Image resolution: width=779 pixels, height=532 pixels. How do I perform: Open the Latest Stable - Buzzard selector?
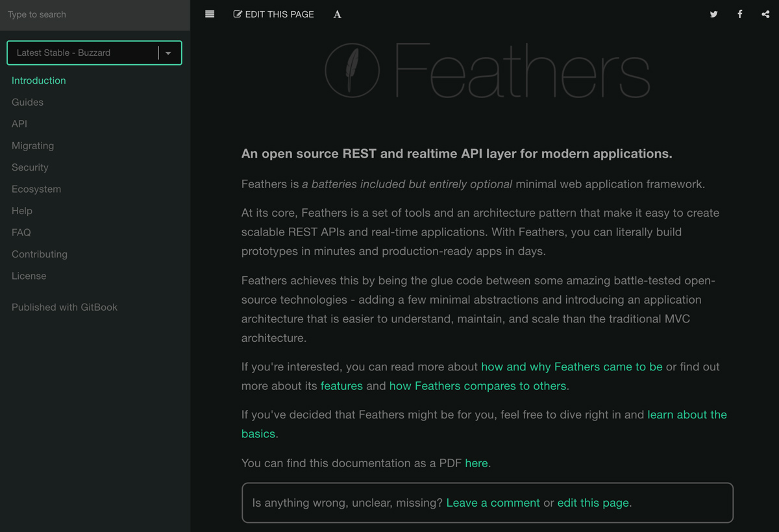pyautogui.click(x=94, y=53)
